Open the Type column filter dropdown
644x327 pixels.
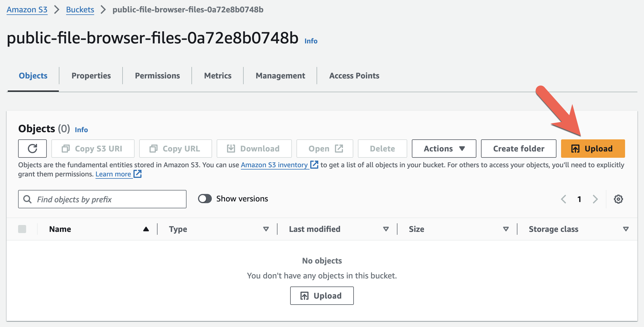266,229
